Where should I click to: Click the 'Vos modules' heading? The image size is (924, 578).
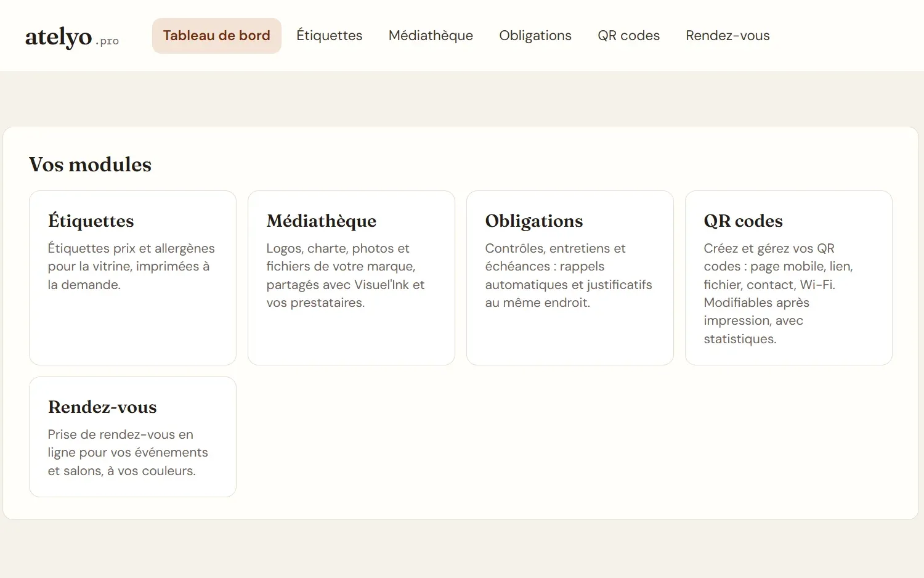point(90,165)
